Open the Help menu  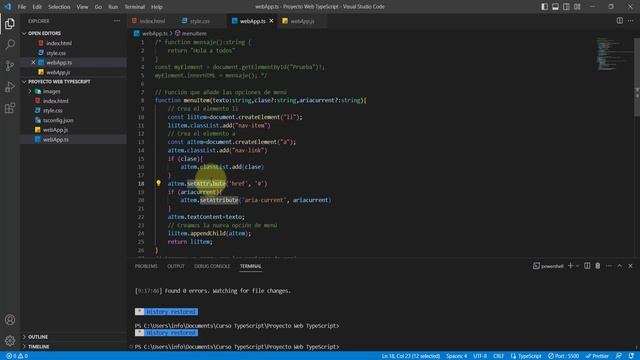click(157, 7)
